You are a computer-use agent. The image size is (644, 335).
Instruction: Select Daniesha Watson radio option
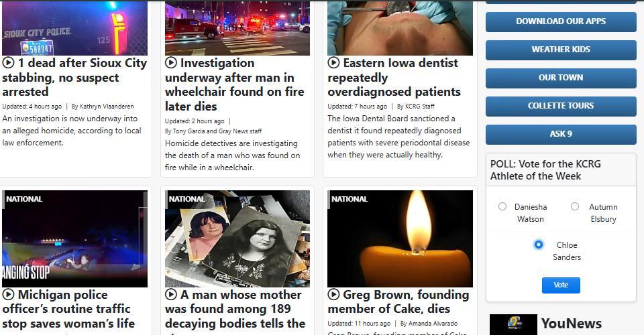[x=502, y=206]
